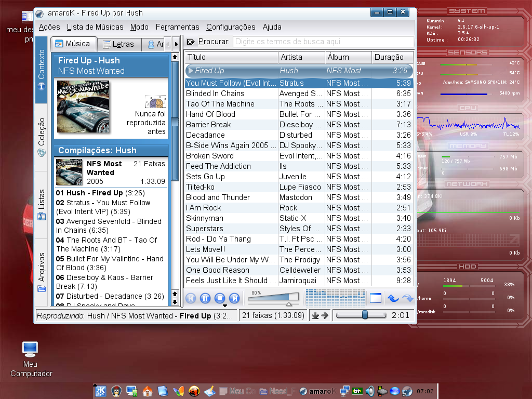The image size is (532, 399).
Task: Open the volume speaker tray icon
Action: coord(370,391)
